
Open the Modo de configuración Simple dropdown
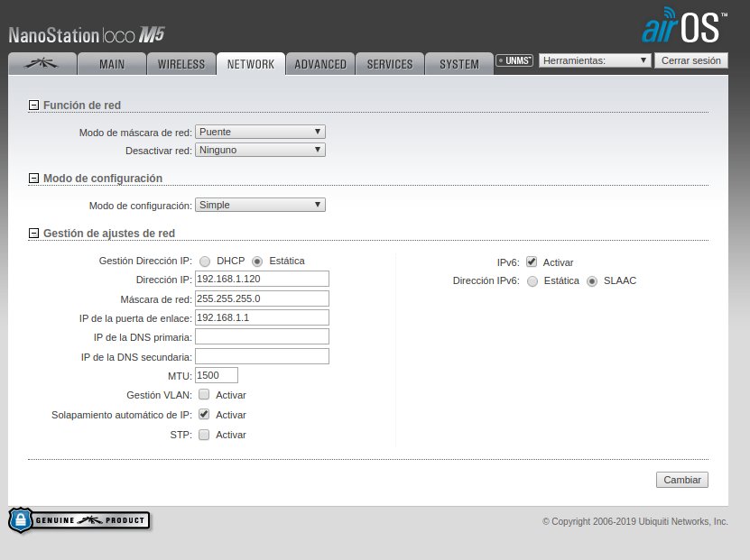(x=260, y=205)
